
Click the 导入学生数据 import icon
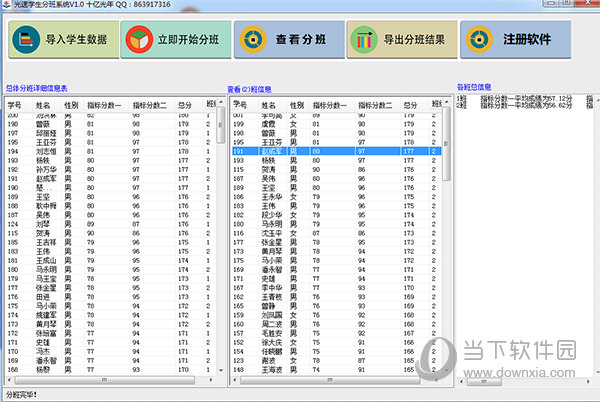[28, 41]
